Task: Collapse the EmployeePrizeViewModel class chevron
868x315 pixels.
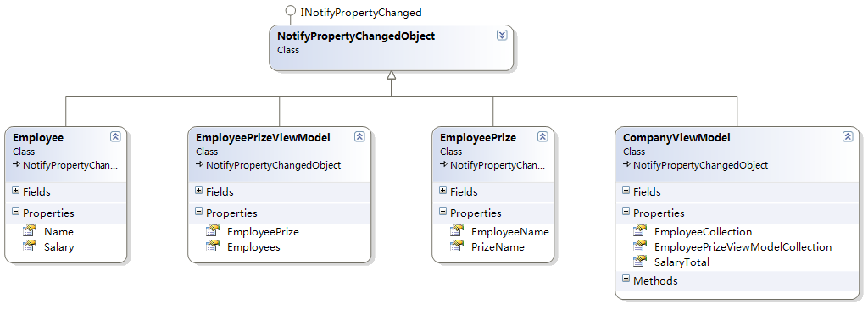Action: (359, 136)
